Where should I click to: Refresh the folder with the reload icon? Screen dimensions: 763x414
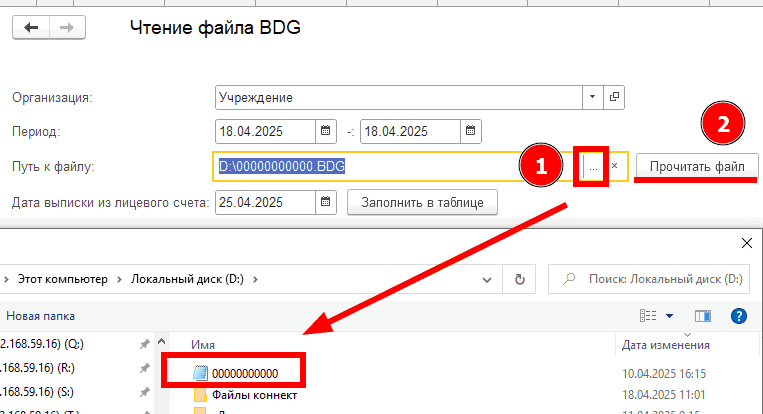click(520, 279)
